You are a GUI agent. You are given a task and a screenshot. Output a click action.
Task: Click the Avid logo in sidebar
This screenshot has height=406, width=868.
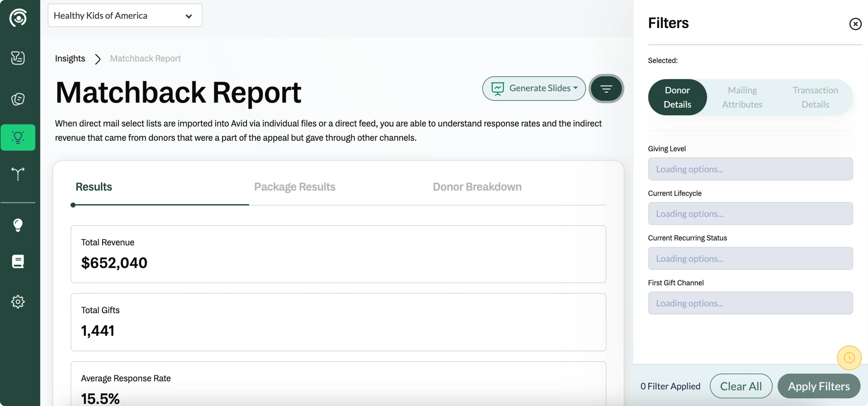coord(18,18)
